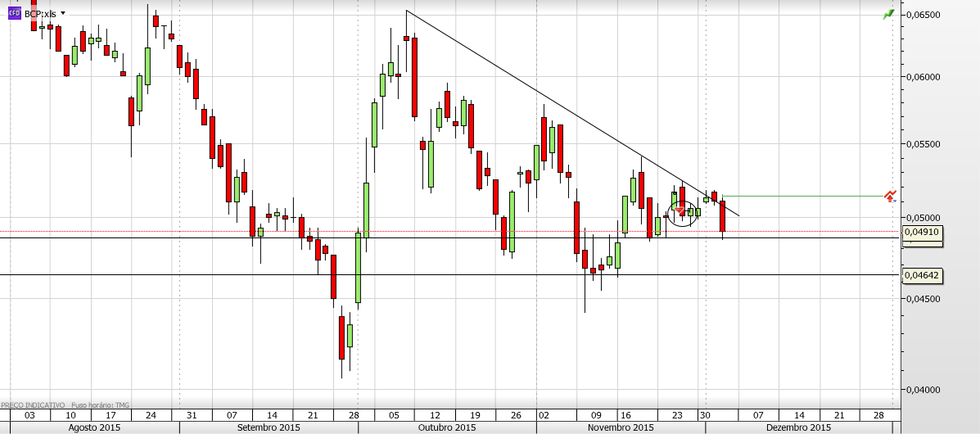This screenshot has width=980, height=434.
Task: Click the Fuso horário: TMG text
Action: [x=101, y=405]
